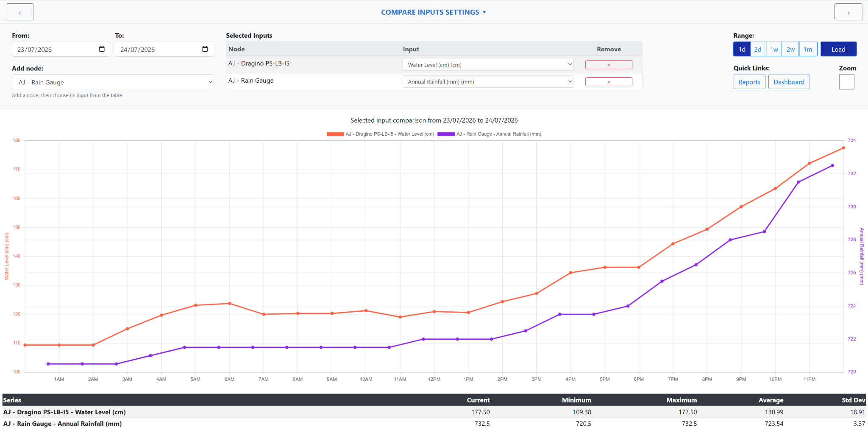Open the Water Level (cm) input dropdown
868x430 pixels.
[x=488, y=65]
